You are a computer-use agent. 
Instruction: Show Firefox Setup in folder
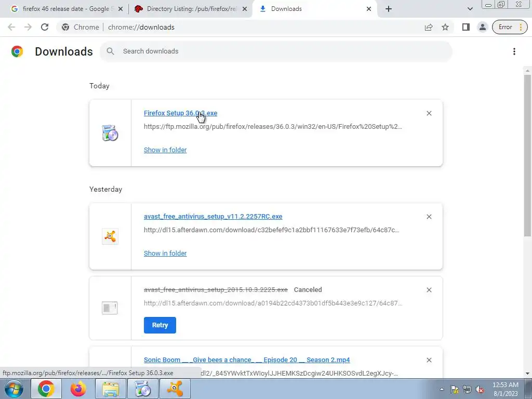pyautogui.click(x=165, y=150)
